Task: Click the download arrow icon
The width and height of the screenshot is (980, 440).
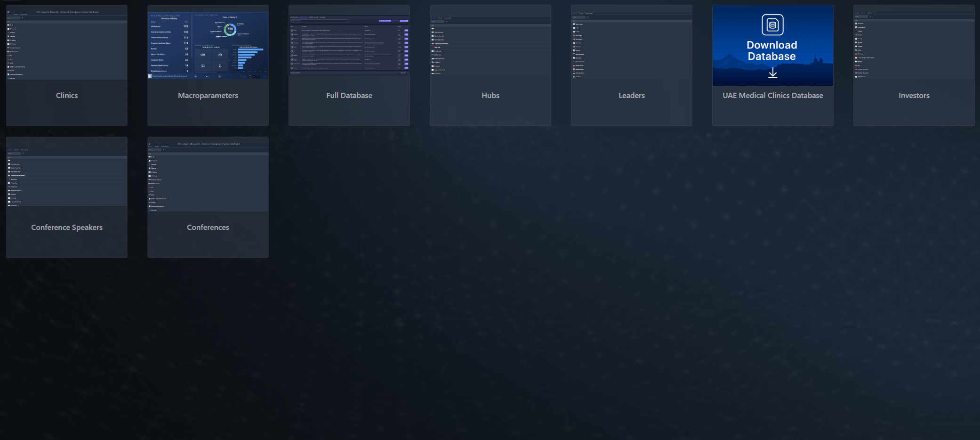Action: [772, 73]
